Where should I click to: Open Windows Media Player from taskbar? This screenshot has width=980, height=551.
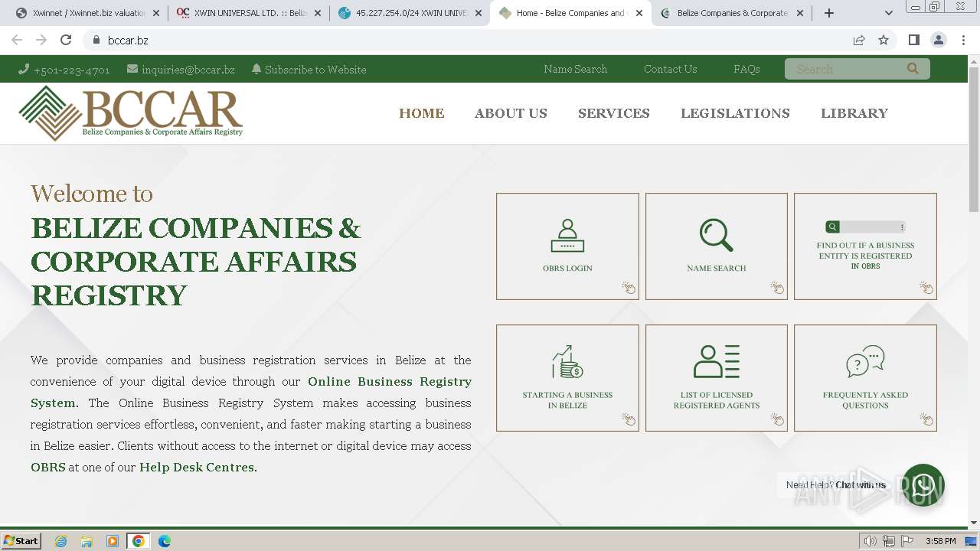(x=113, y=541)
